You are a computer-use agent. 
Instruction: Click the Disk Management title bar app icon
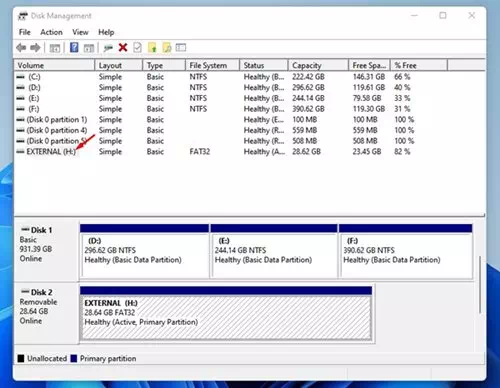23,16
